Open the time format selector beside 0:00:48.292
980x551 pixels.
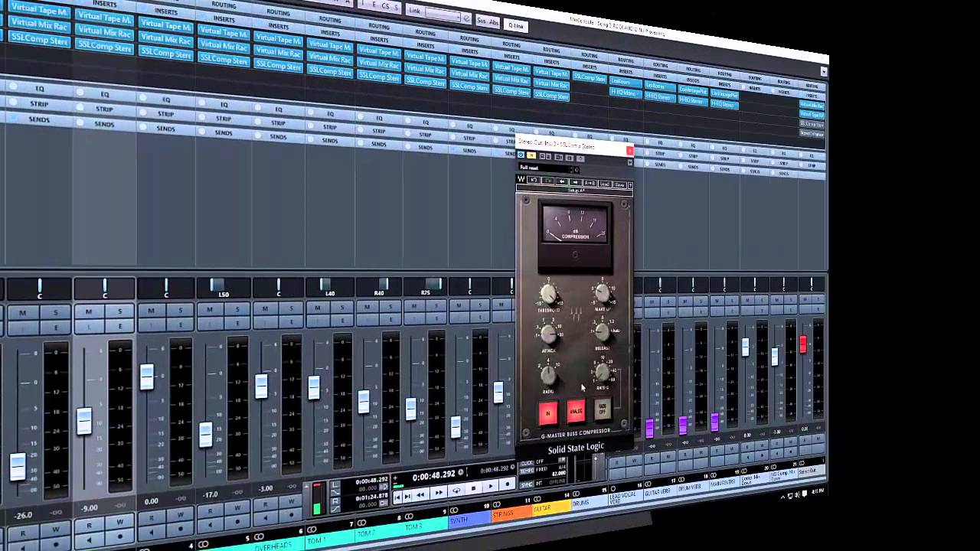[x=460, y=472]
